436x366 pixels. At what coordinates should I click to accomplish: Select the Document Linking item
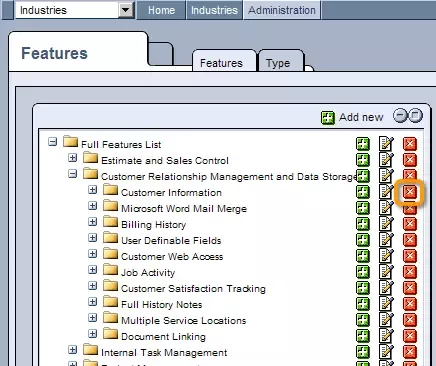click(163, 337)
